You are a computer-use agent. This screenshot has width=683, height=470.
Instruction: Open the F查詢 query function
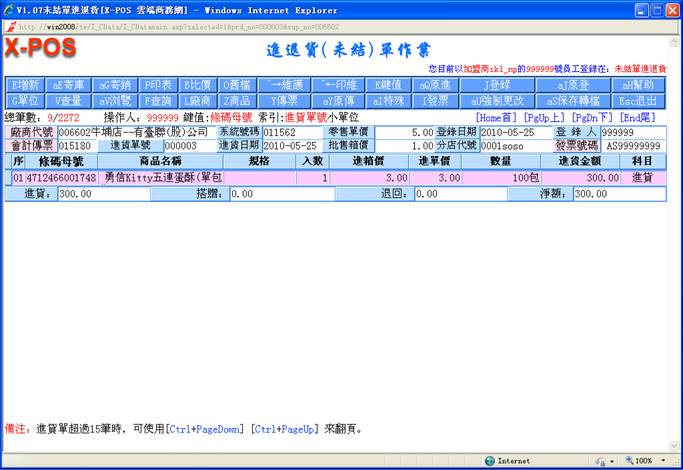157,101
